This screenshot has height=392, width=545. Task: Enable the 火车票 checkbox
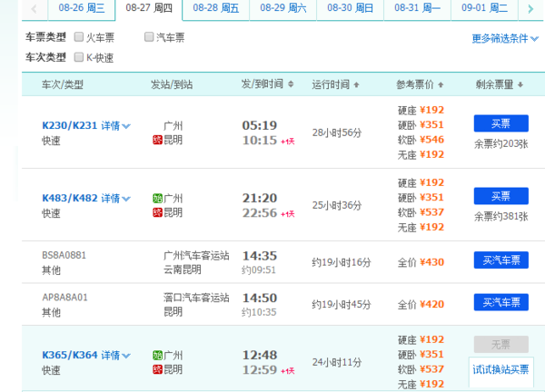(x=78, y=37)
